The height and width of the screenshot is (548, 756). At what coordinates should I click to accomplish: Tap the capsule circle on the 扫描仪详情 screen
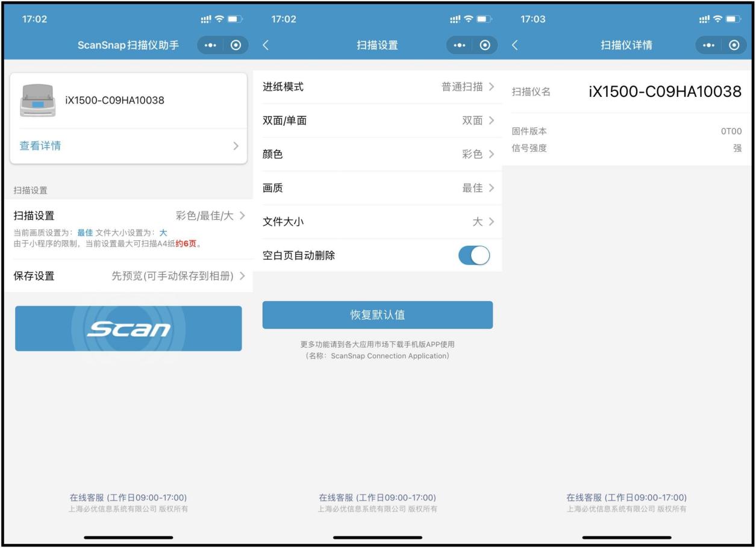coord(736,45)
